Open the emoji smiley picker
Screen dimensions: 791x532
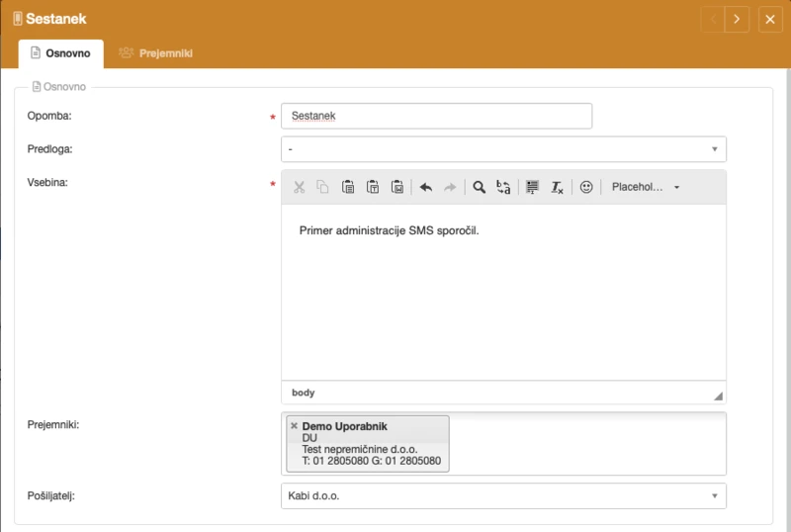586,187
